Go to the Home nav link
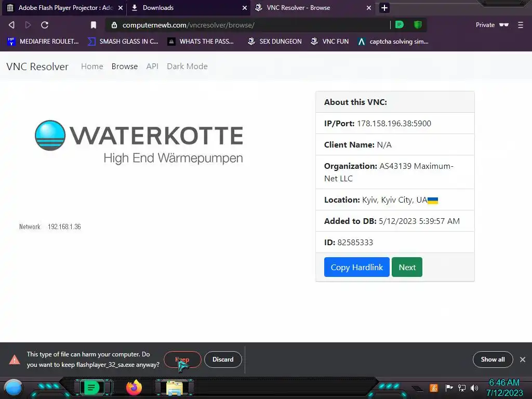 (x=92, y=66)
